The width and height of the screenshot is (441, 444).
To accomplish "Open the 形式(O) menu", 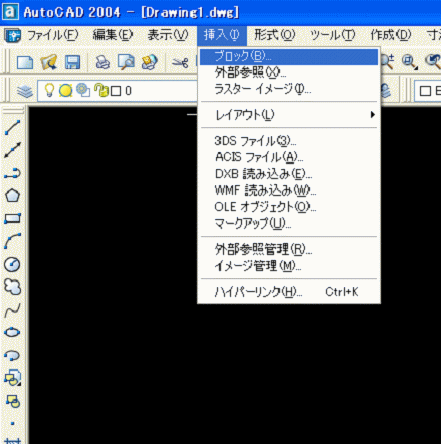I will tap(275, 35).
